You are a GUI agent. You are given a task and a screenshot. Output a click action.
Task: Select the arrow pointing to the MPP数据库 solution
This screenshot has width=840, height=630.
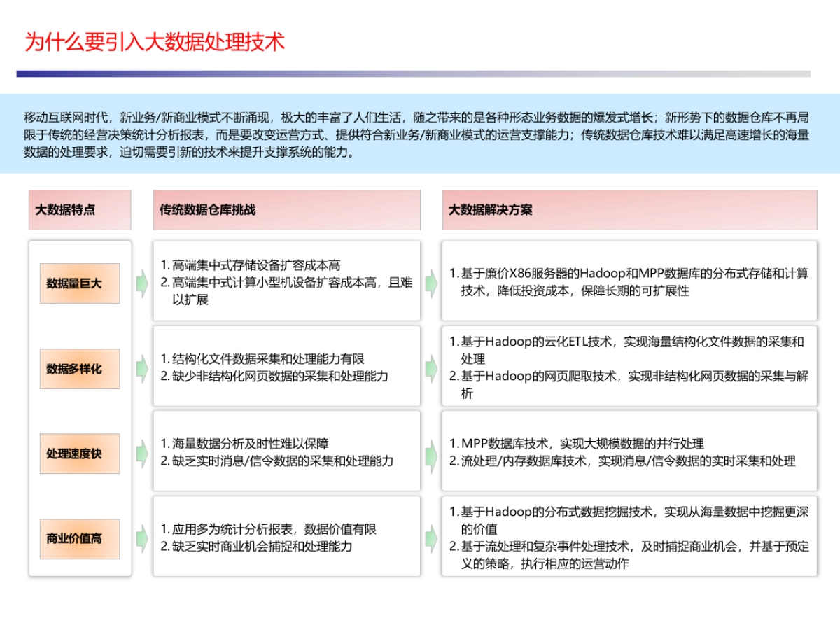(430, 454)
